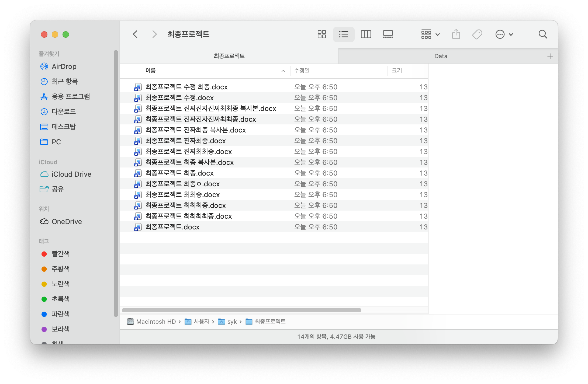Viewport: 588px width, 384px height.
Task: Sort by 수정일 column header
Action: tap(302, 71)
